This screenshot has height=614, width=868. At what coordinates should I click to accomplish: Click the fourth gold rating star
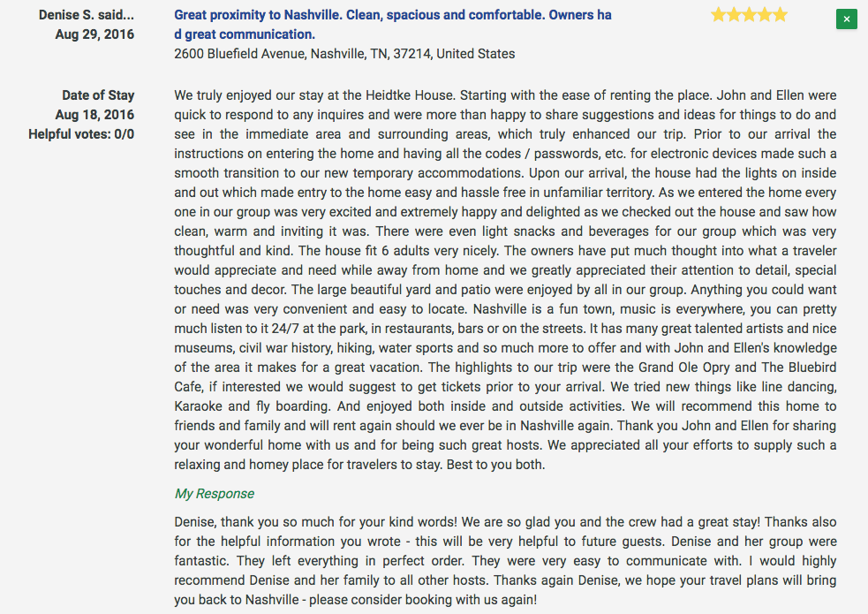pos(765,14)
